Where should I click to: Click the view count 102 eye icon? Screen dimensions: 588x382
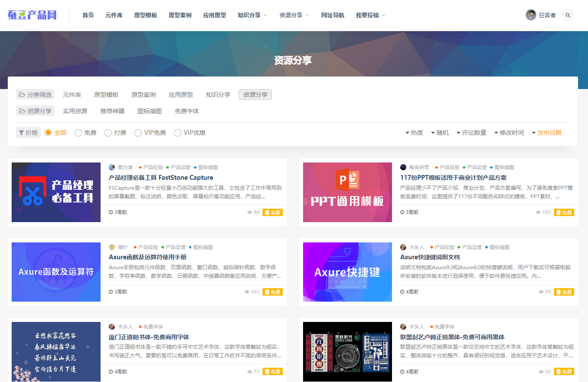[247, 292]
